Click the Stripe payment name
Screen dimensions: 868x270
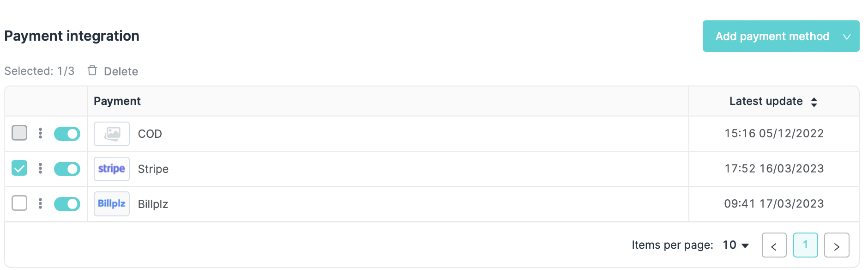pos(153,169)
